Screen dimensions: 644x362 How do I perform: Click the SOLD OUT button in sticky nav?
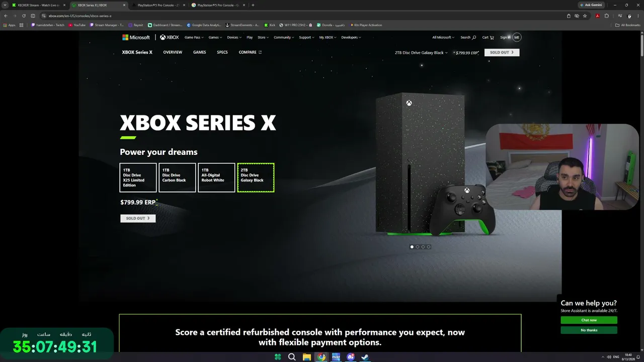click(x=502, y=52)
